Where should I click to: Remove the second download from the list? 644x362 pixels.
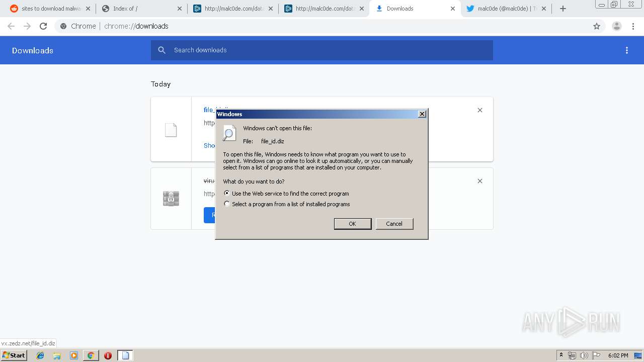tap(480, 181)
